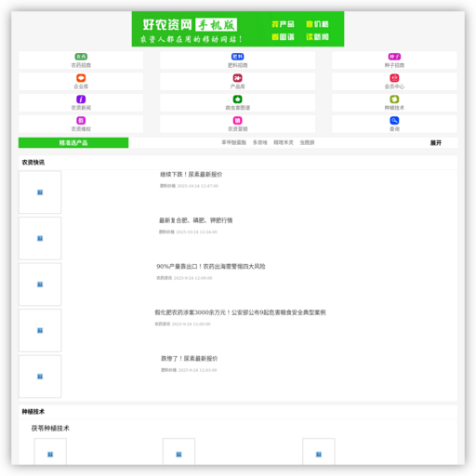Click the 2025-10-24 12:47:00 timestamp
This screenshot has width=476, height=476.
[198, 186]
